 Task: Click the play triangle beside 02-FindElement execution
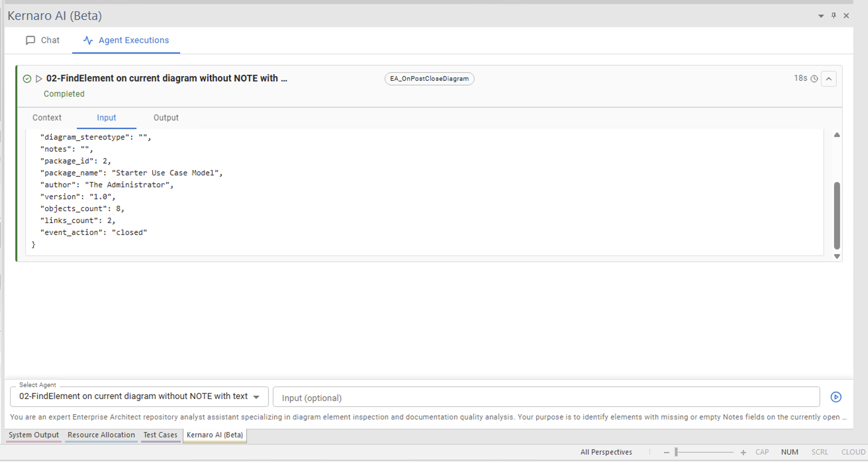click(x=39, y=78)
